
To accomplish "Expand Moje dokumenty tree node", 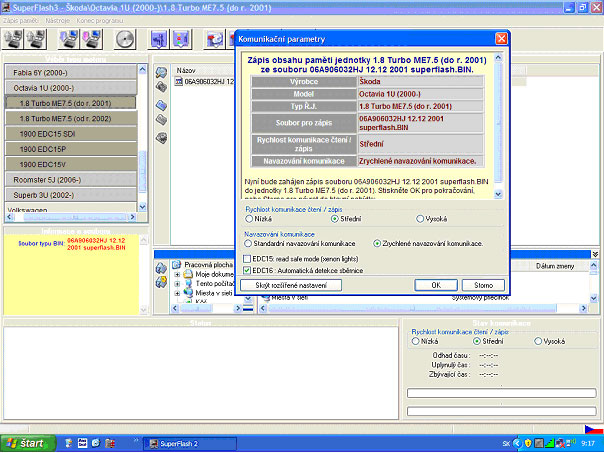I will point(177,273).
